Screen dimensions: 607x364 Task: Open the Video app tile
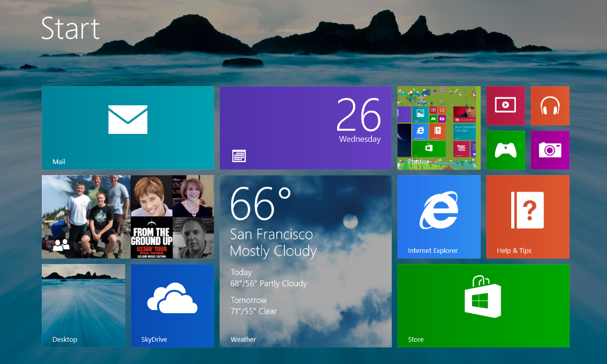pyautogui.click(x=505, y=106)
